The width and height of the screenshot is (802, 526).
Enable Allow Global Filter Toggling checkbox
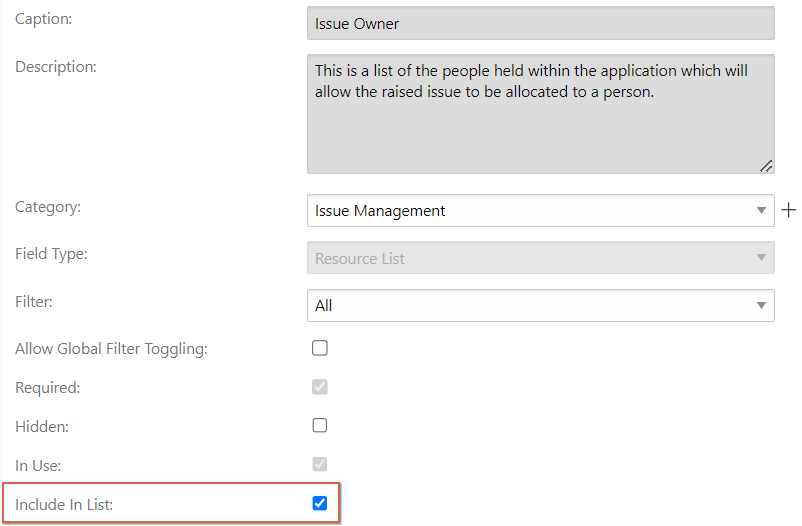[320, 348]
